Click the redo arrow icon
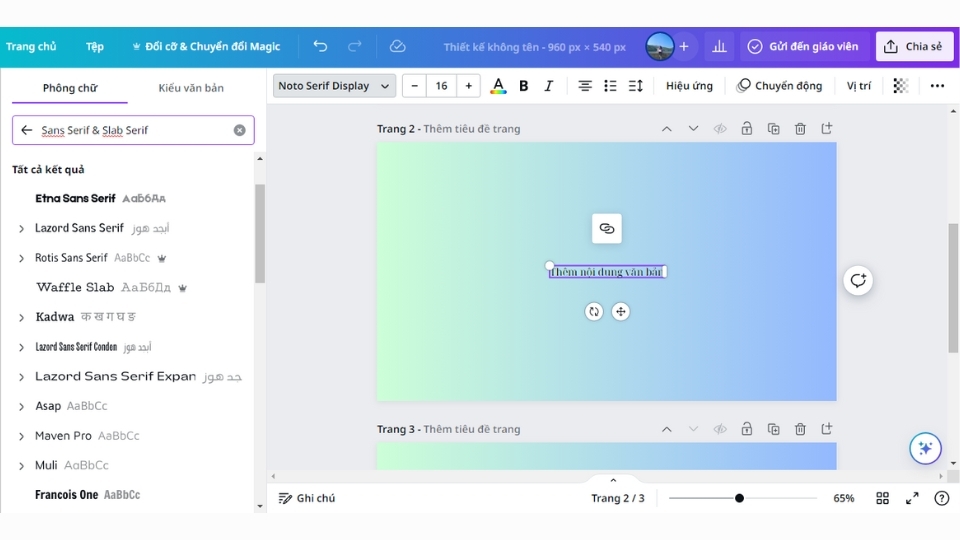Screen dimensions: 960x540 tap(354, 47)
